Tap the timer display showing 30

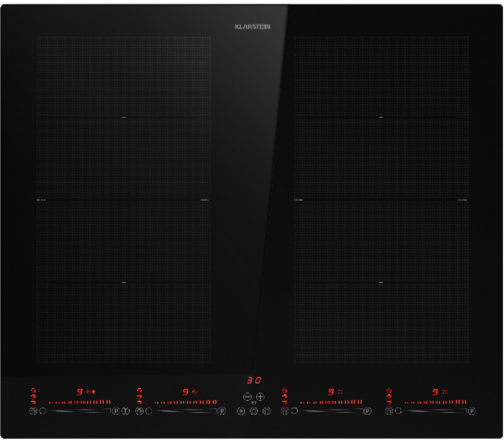click(254, 381)
